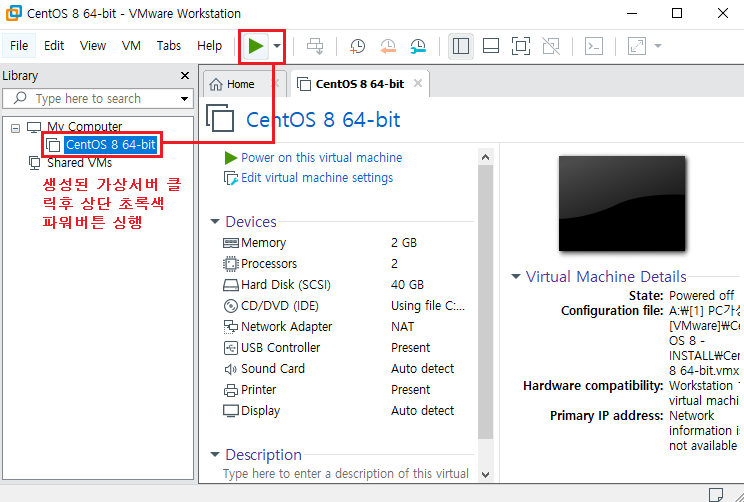
Task: Select the Sound Card device row
Action: click(x=346, y=369)
